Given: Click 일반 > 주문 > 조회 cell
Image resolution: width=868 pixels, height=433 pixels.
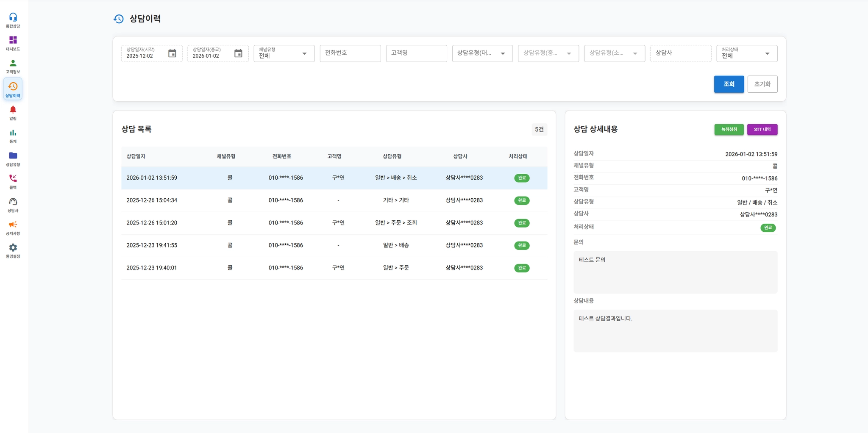Looking at the screenshot, I should [x=396, y=223].
